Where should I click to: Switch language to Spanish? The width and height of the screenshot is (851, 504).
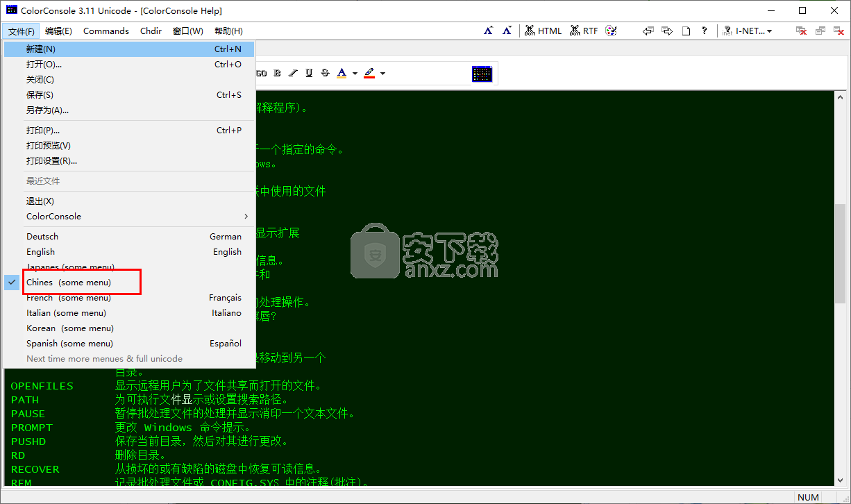(x=130, y=344)
